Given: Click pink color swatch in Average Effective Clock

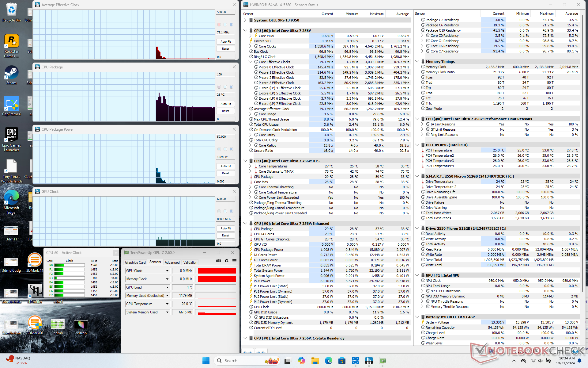Looking at the screenshot, I should point(219,25).
